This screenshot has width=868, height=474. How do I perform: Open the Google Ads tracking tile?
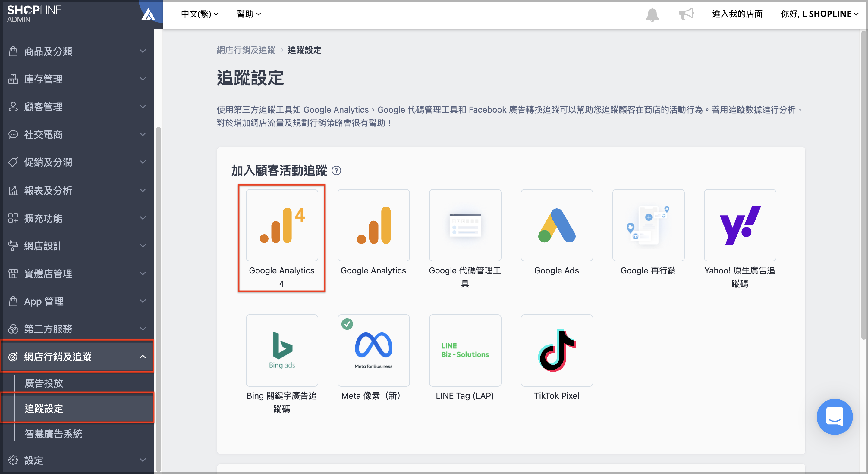pyautogui.click(x=557, y=225)
